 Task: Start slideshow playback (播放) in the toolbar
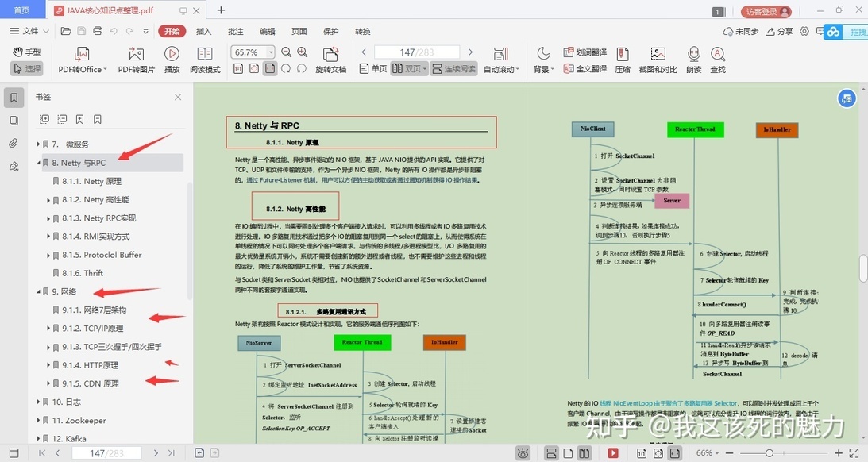click(x=172, y=60)
